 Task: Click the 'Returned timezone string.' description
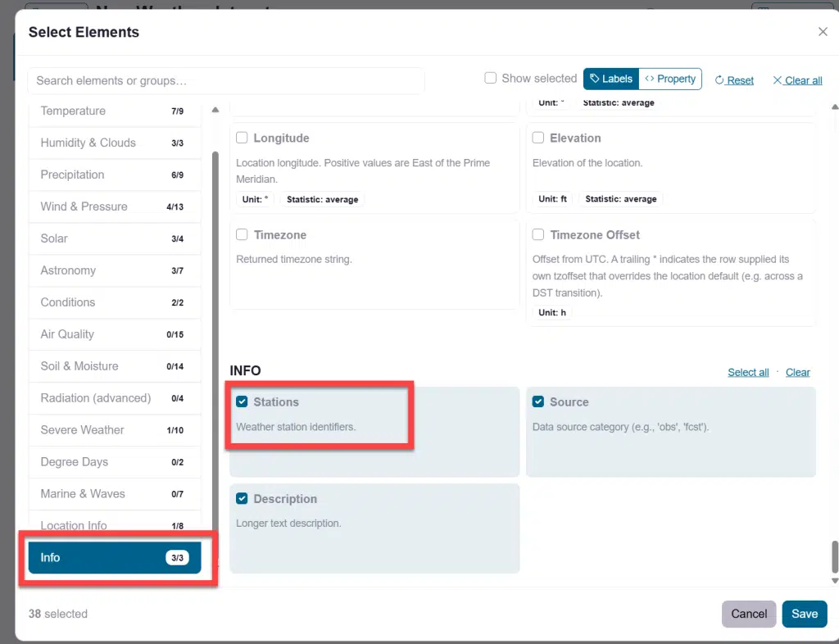coord(294,260)
